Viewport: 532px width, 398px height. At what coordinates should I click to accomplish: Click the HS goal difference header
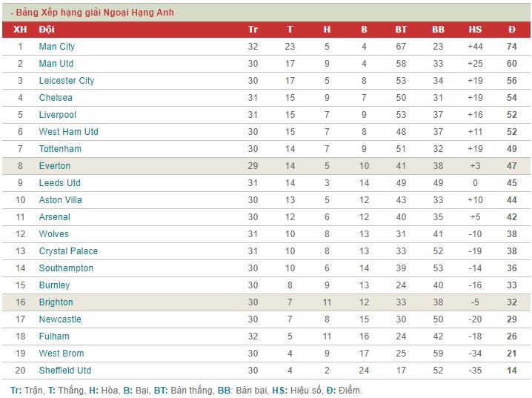[475, 30]
